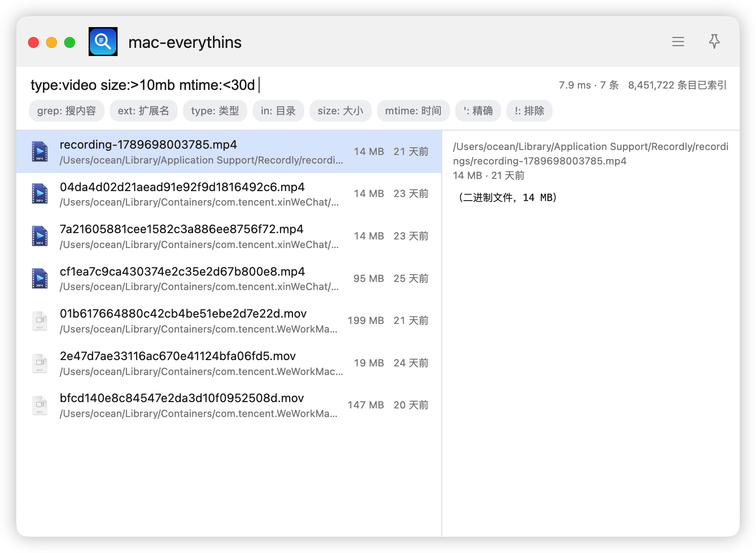Insert the size: 大小 filter chip

point(340,111)
